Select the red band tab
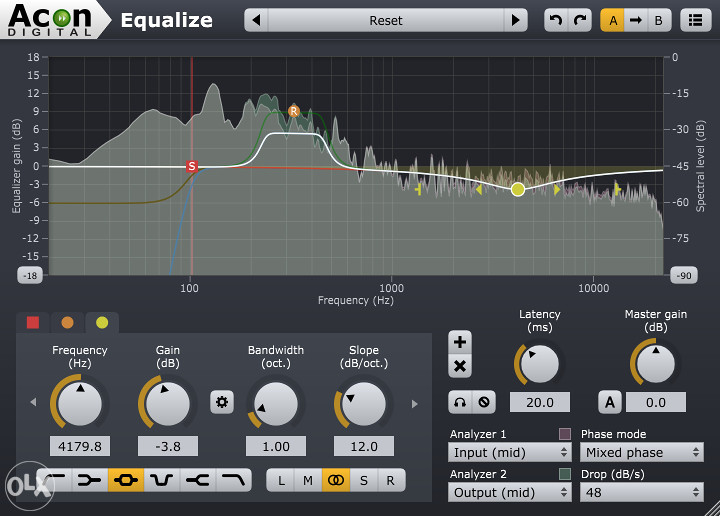The image size is (720, 516). click(x=33, y=323)
